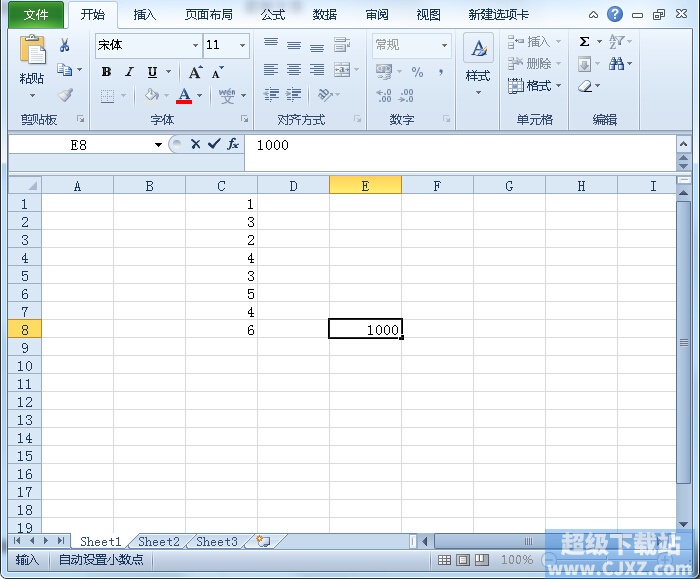Increase decimal places icon

pyautogui.click(x=384, y=95)
